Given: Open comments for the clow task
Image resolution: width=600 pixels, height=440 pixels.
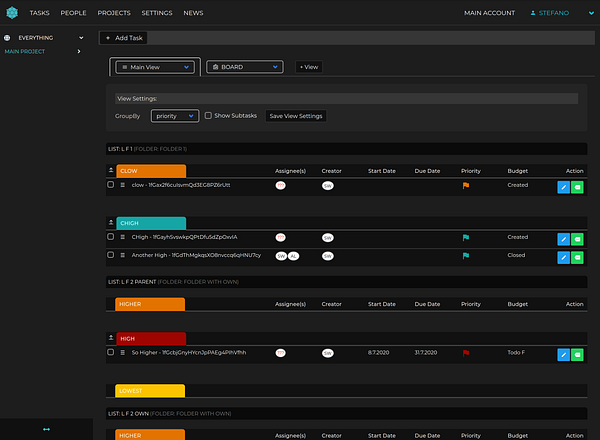Looking at the screenshot, I should [577, 187].
